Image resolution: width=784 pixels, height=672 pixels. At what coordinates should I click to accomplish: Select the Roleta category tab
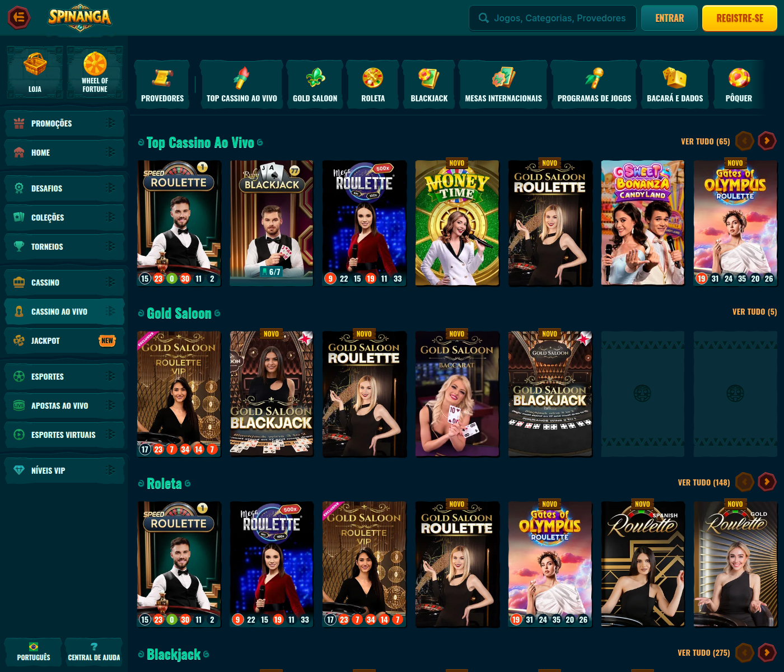[373, 84]
